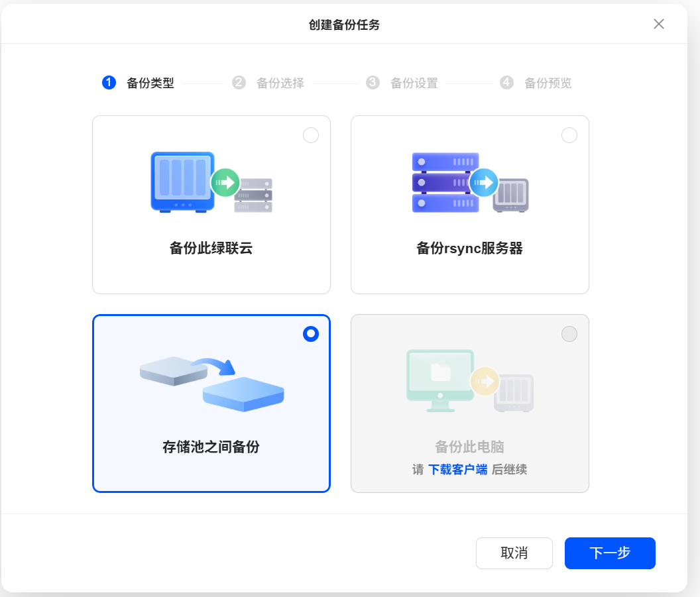Jump to the 备份预览 step

pos(548,83)
